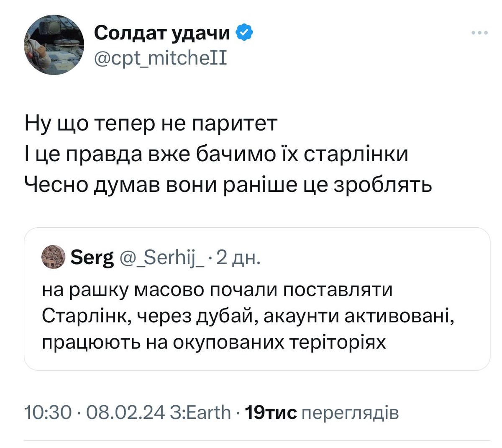Click the line "Чесно думав вони раніше це зроблять"

[x=228, y=183]
